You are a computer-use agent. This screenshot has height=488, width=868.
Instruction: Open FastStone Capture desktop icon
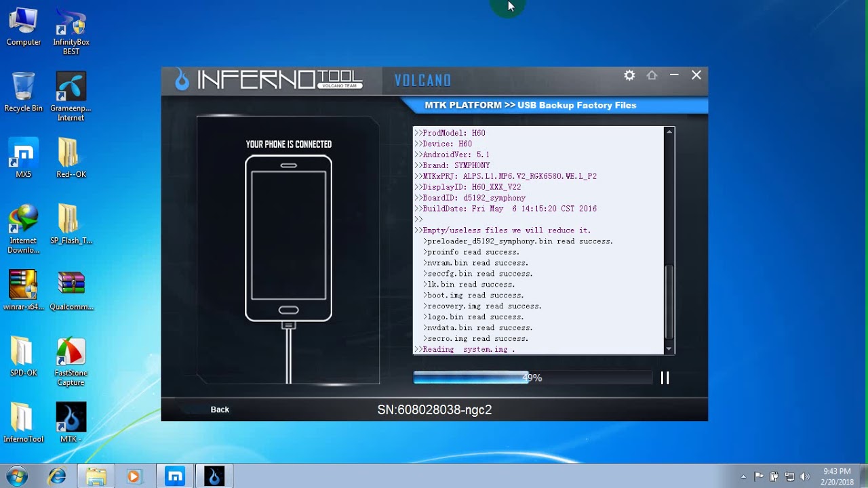[x=71, y=361]
